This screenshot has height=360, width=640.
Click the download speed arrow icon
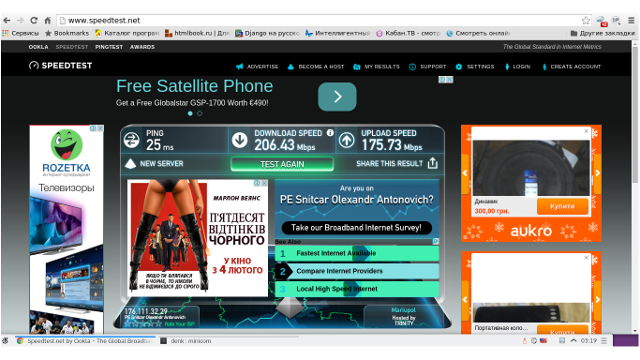click(x=240, y=140)
